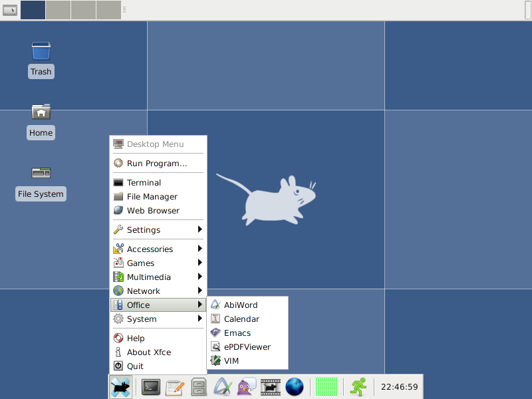The image size is (532, 399).
Task: Launch AbiWord from the Office submenu
Action: pos(247,305)
